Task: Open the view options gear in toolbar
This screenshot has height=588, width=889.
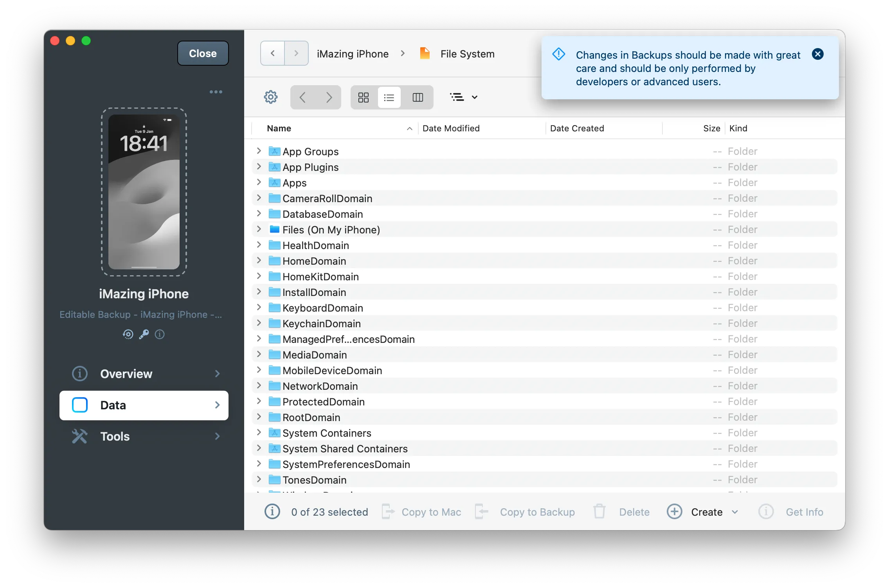Action: (270, 97)
